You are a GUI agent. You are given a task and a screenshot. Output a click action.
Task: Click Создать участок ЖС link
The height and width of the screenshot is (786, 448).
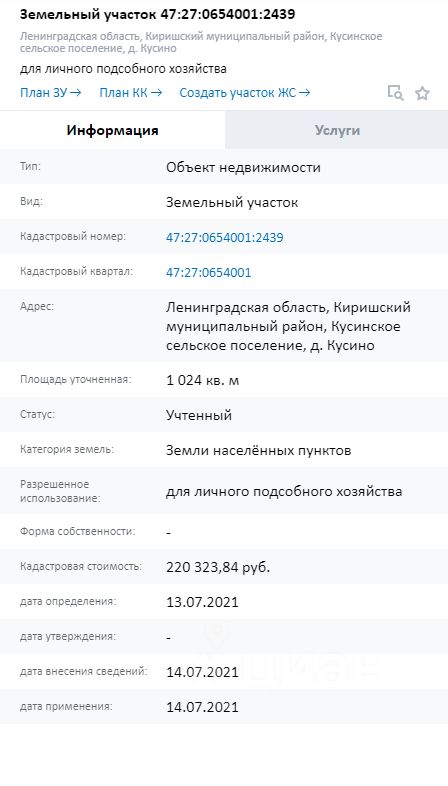[245, 93]
